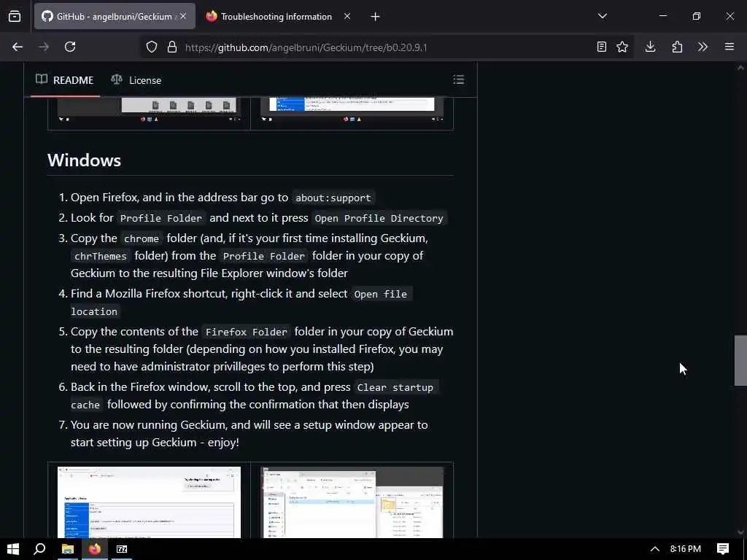The height and width of the screenshot is (560, 747).
Task: Click the chrome code text
Action: point(142,238)
